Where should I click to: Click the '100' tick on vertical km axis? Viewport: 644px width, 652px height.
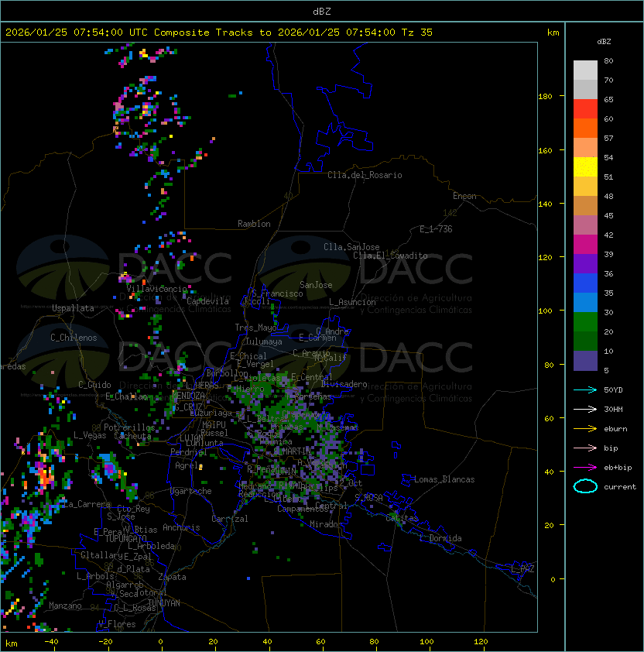coord(545,311)
